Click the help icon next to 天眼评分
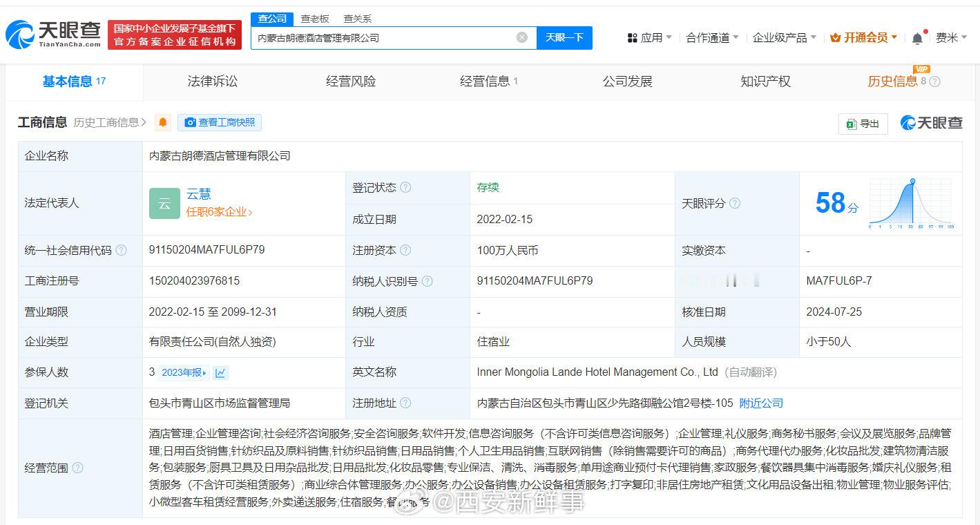Image resolution: width=980 pixels, height=525 pixels. click(x=735, y=203)
